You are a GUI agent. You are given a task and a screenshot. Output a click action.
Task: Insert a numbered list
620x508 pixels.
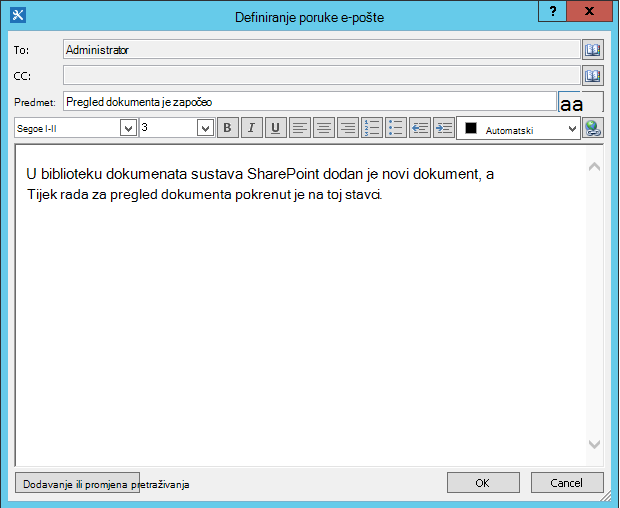point(372,128)
